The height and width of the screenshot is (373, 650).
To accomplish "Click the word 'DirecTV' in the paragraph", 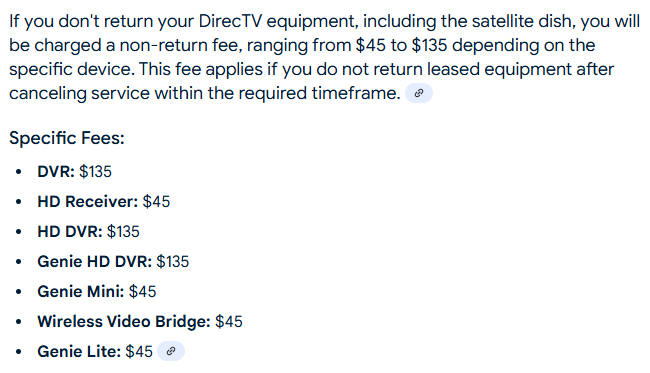I will point(230,21).
